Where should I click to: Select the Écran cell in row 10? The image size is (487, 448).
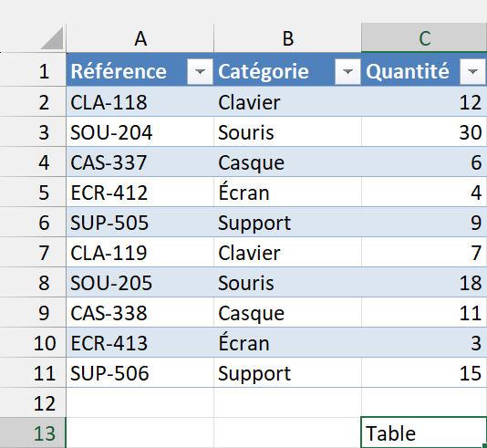pyautogui.click(x=287, y=343)
